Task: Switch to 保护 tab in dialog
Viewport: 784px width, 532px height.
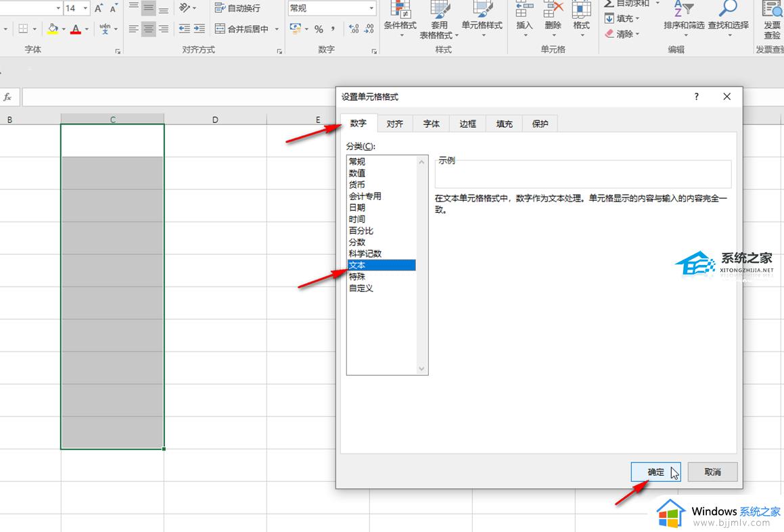Action: tap(540, 124)
